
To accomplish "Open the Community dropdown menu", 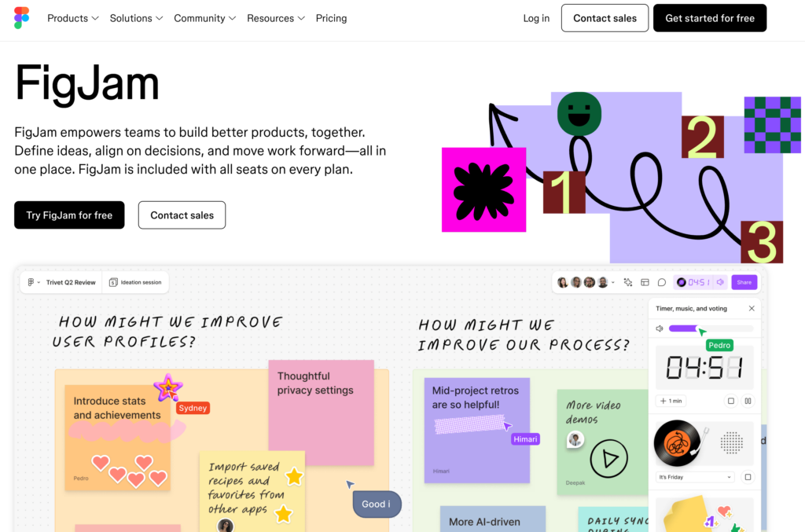I will pos(204,19).
